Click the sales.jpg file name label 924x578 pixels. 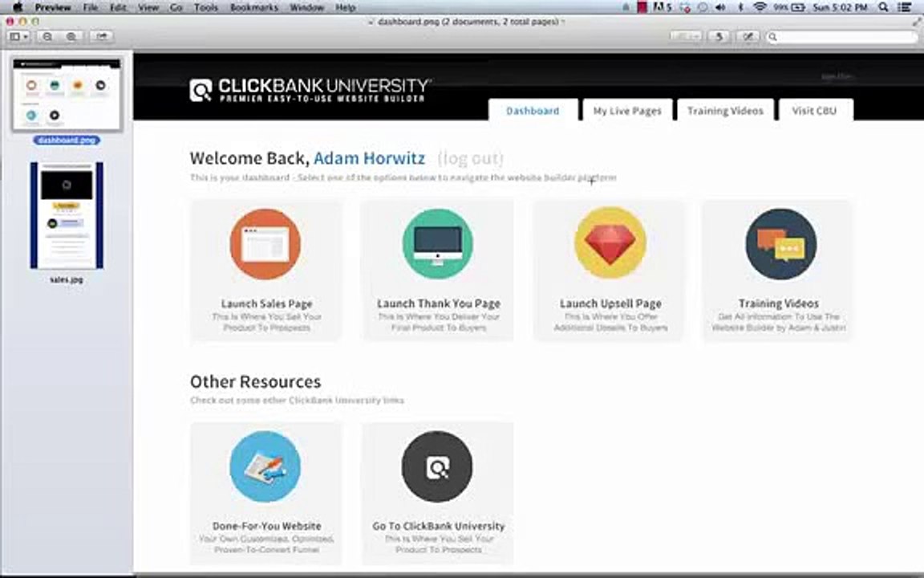pyautogui.click(x=67, y=279)
